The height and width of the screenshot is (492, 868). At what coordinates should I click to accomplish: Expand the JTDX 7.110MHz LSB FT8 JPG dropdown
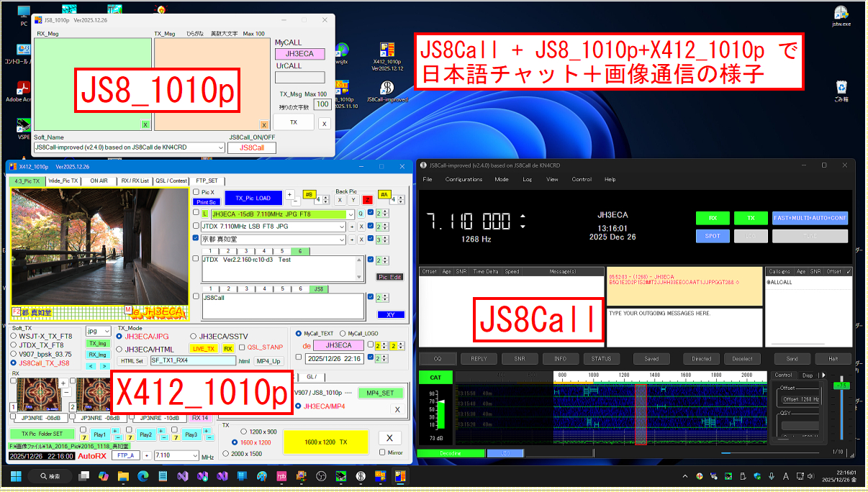click(x=341, y=227)
